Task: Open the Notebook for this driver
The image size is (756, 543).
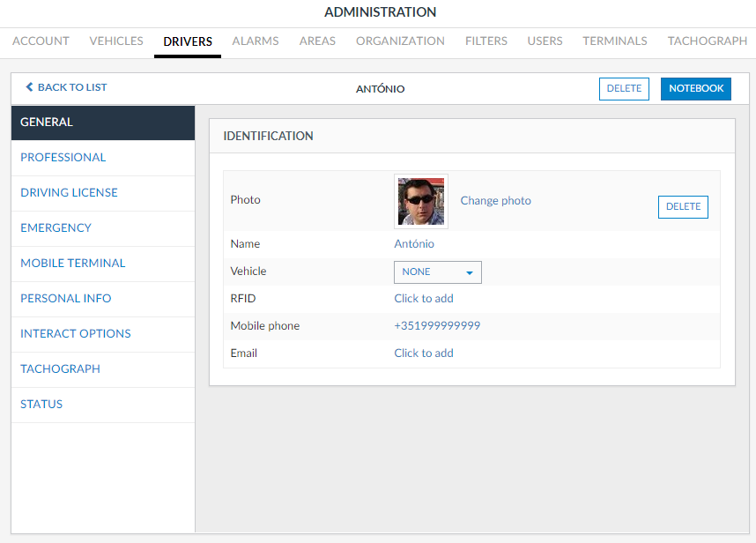Action: click(x=695, y=89)
